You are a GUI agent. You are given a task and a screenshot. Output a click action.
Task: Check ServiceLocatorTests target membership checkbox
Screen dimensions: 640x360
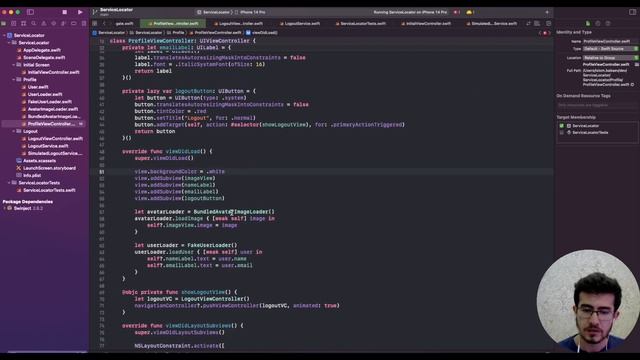[x=562, y=133]
